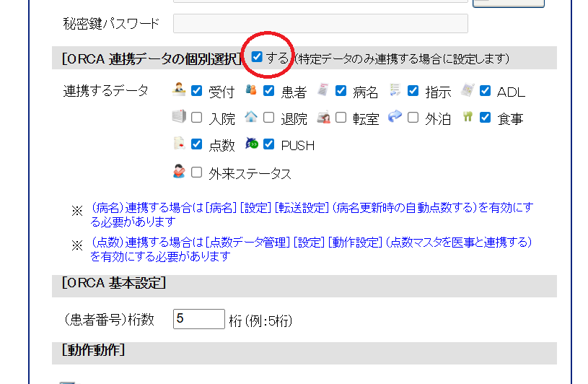Uncheck the する individual selection checkbox

coord(257,58)
